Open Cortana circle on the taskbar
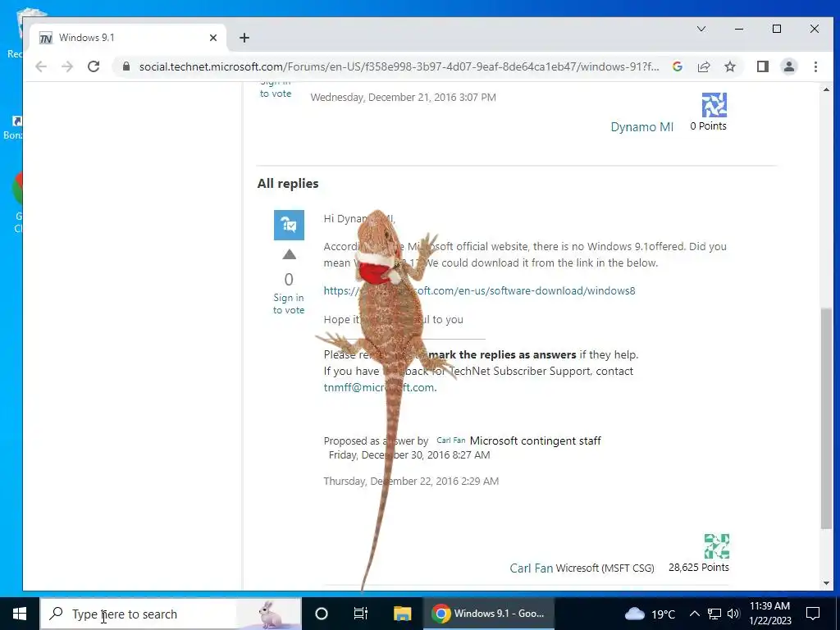This screenshot has width=840, height=630. click(321, 614)
